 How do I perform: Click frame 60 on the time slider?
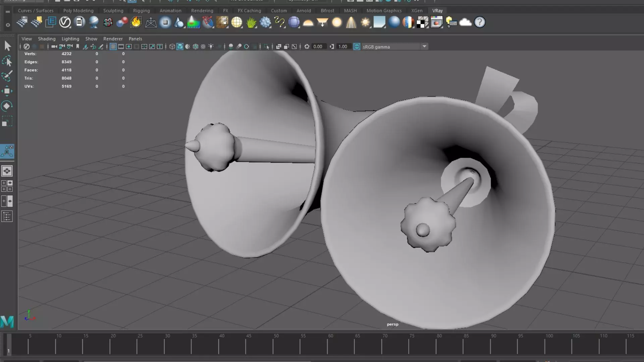328,345
